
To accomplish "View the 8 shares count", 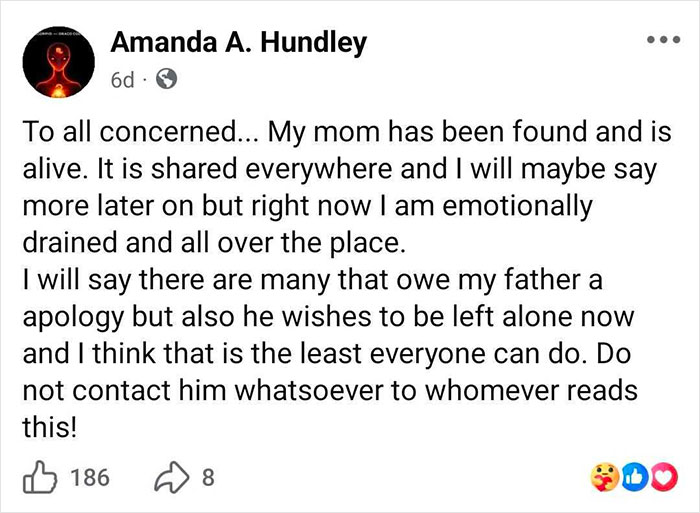I will pos(208,477).
